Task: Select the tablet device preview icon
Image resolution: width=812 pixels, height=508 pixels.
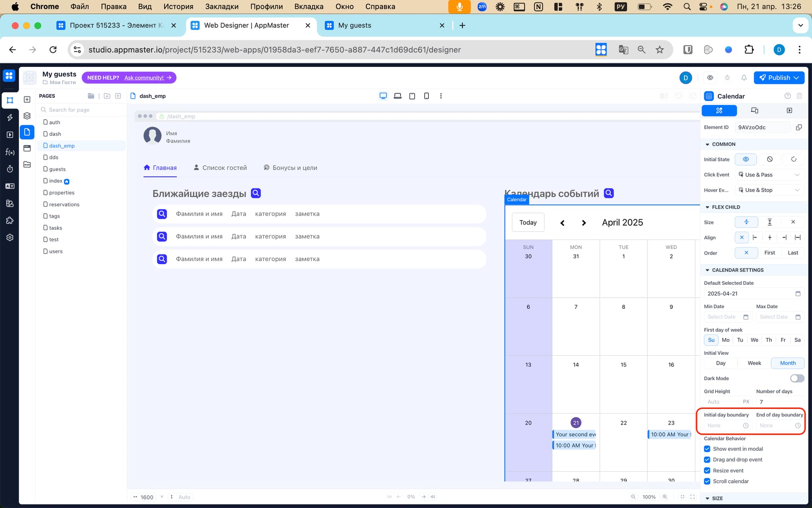Action: (412, 96)
